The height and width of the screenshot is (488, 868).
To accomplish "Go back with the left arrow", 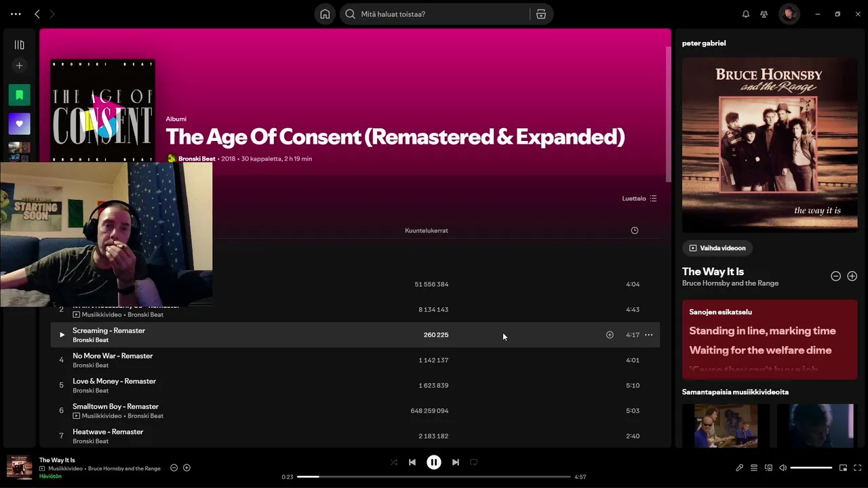I will point(37,14).
